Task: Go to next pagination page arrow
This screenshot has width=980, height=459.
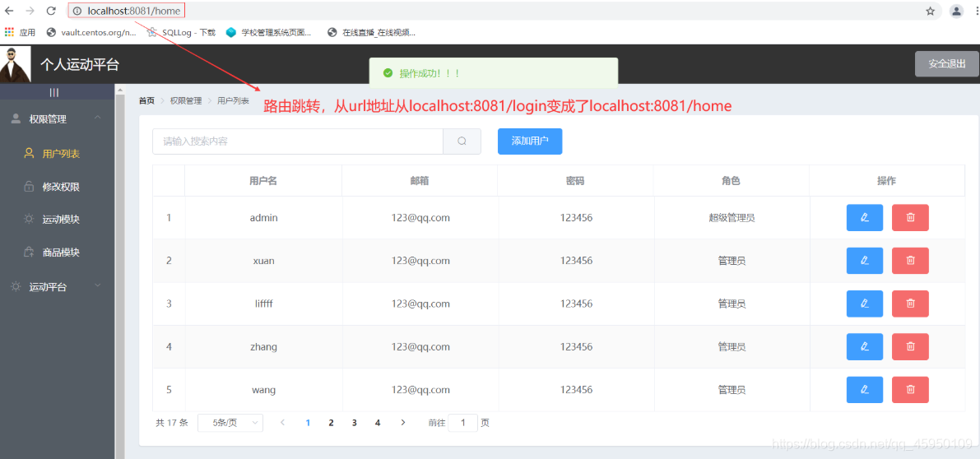Action: [403, 423]
